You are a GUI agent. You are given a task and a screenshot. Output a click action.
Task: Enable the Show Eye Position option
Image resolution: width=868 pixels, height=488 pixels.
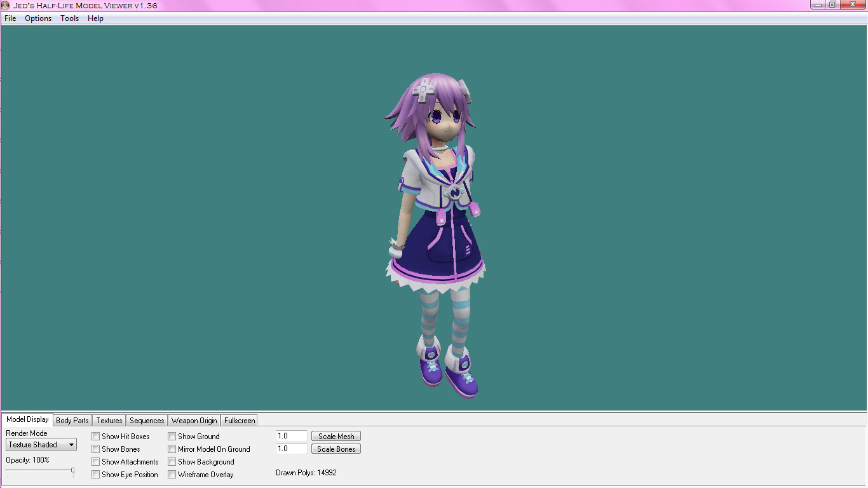[96, 474]
